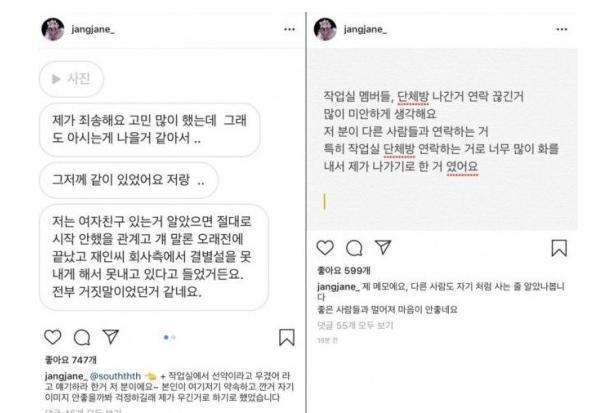Open comments on the left post
The image size is (601, 413).
point(82,338)
